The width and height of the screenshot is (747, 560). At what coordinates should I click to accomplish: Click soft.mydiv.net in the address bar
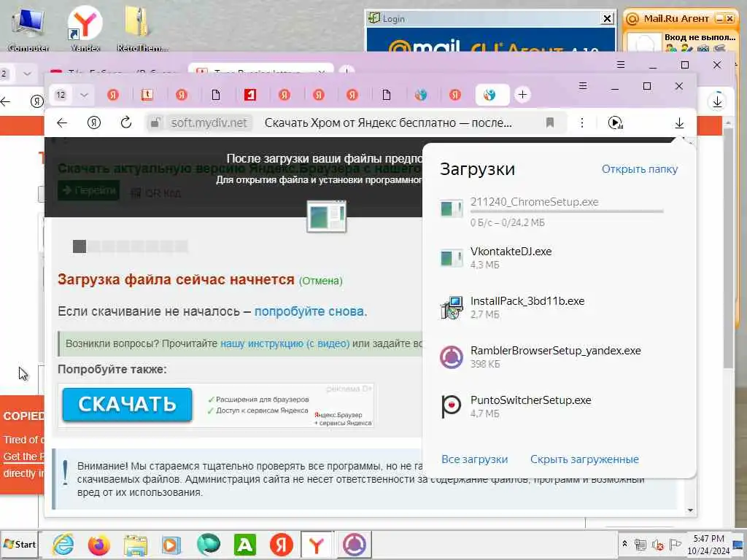[209, 122]
